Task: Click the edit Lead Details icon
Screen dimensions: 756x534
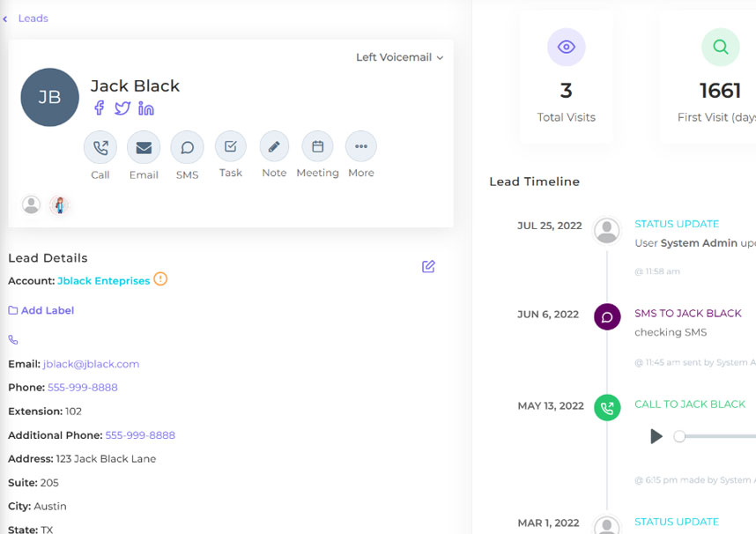Action: [428, 266]
